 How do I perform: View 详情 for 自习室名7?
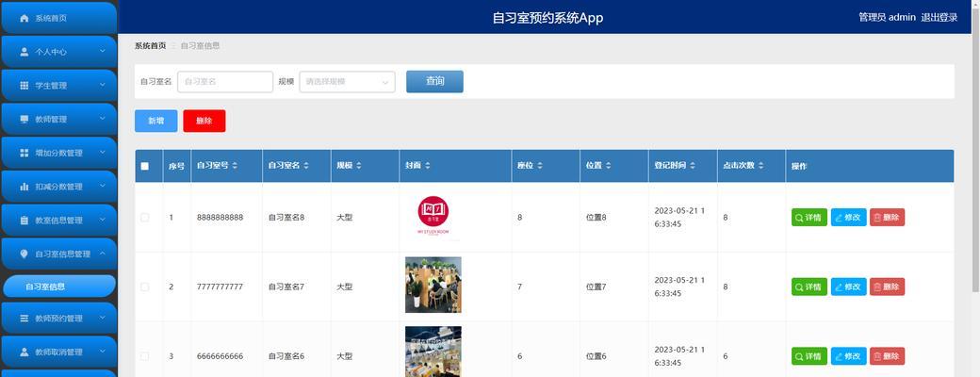808,287
